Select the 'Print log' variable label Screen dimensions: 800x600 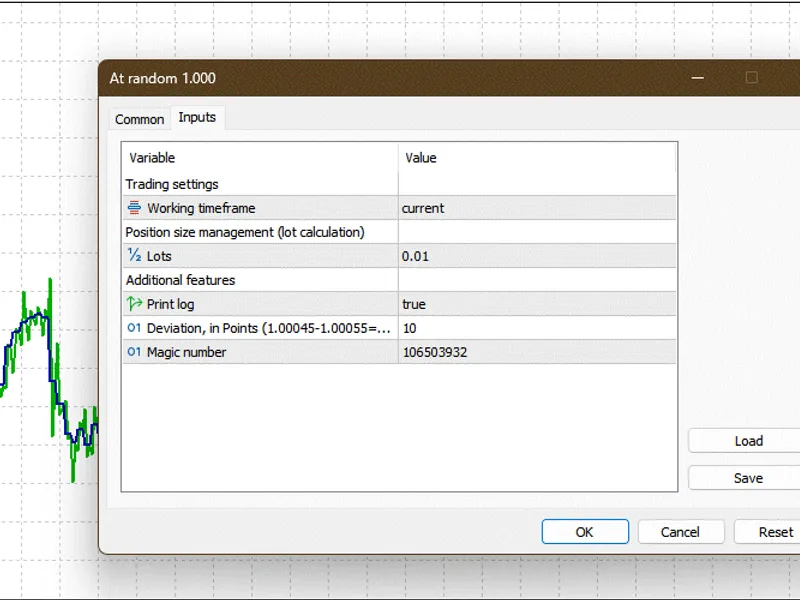(x=170, y=304)
